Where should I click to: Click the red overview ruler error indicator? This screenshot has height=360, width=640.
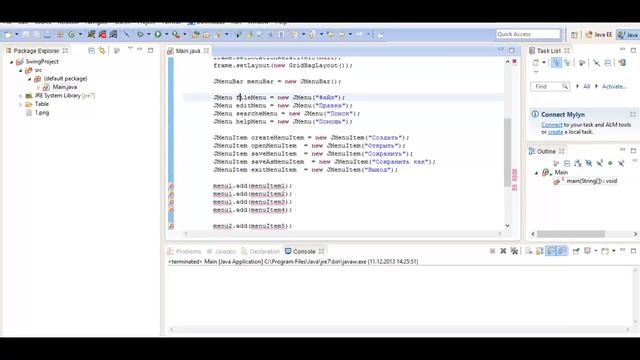(515, 61)
